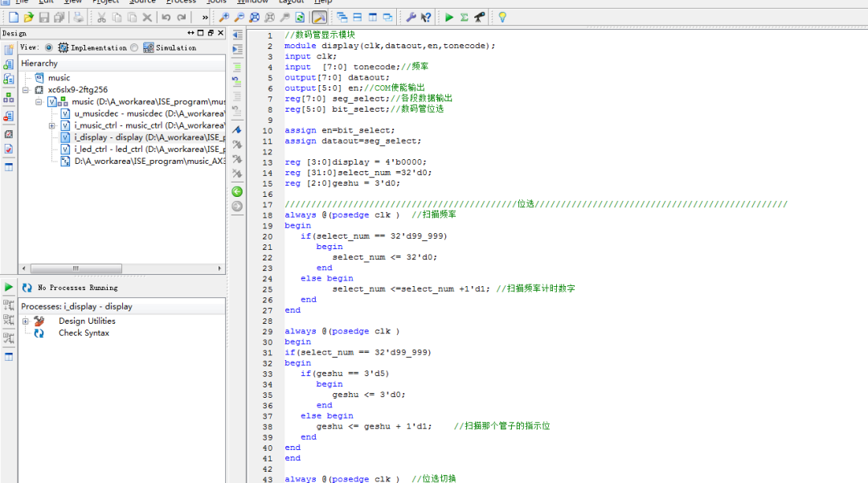
Task: Click the wrench settings icon in toolbar
Action: (x=411, y=17)
